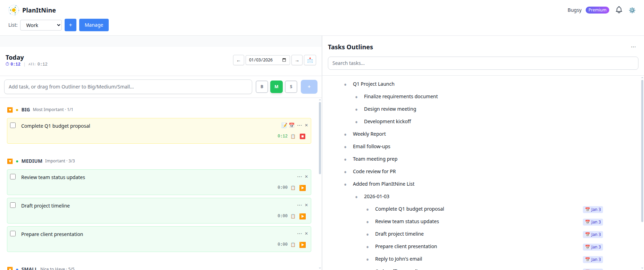The image size is (644, 270).
Task: Open notes icon on Complete Q1 budget proposal
Action: point(284,125)
